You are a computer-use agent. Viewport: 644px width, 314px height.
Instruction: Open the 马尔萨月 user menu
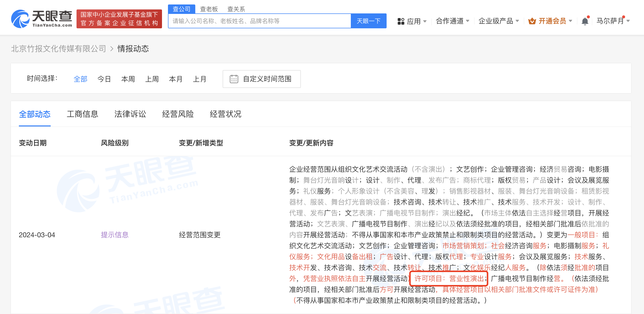coord(613,21)
